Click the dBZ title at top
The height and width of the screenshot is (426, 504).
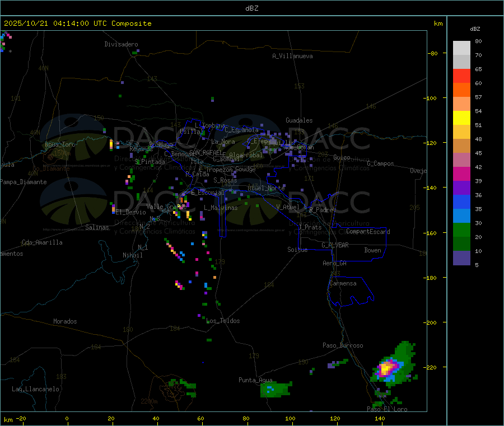coord(251,8)
